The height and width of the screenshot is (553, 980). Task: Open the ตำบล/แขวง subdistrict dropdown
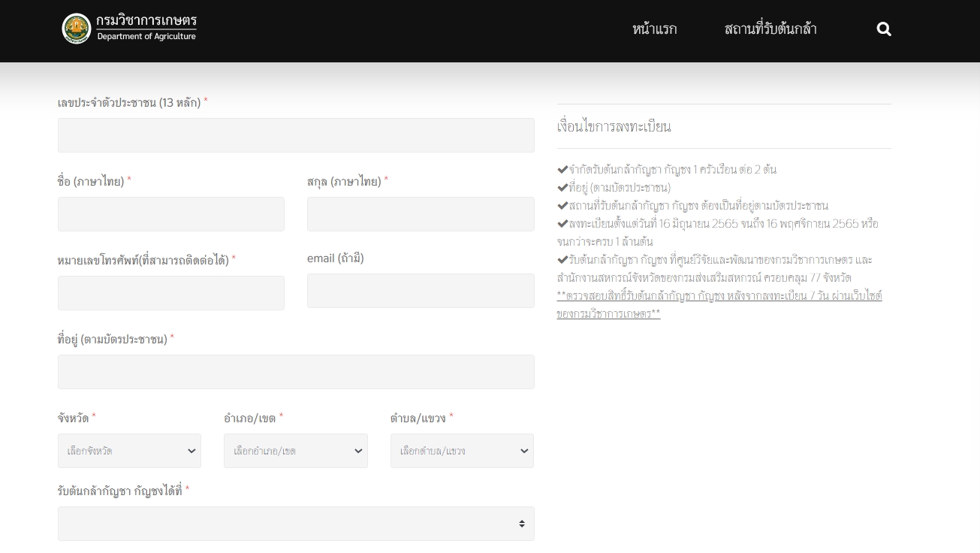462,451
